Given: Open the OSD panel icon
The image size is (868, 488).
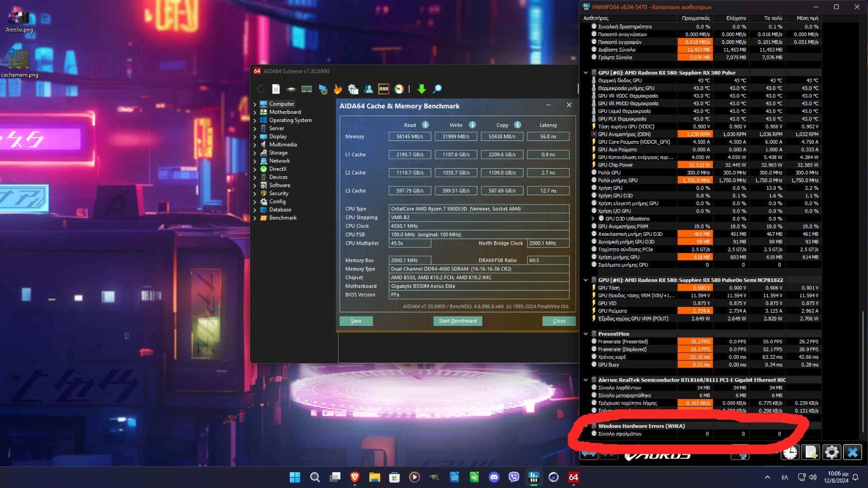Looking at the screenshot, I should tap(384, 89).
